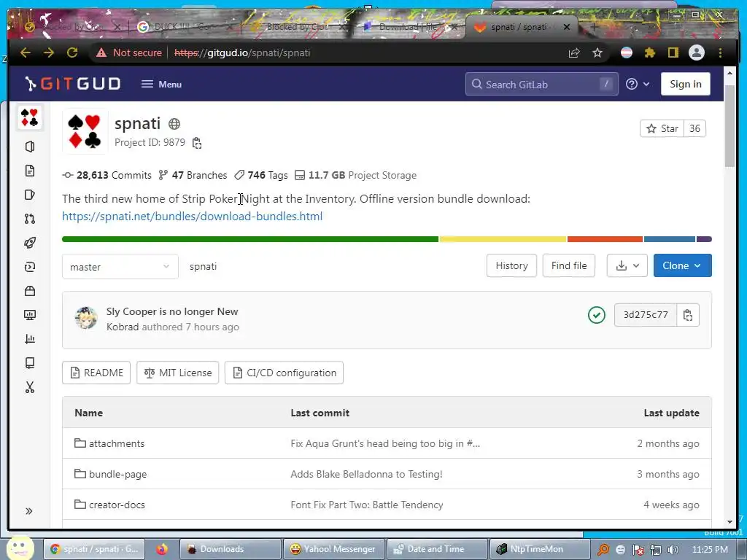Open the 'Sly Cooper is no longer New' commit

tap(172, 311)
